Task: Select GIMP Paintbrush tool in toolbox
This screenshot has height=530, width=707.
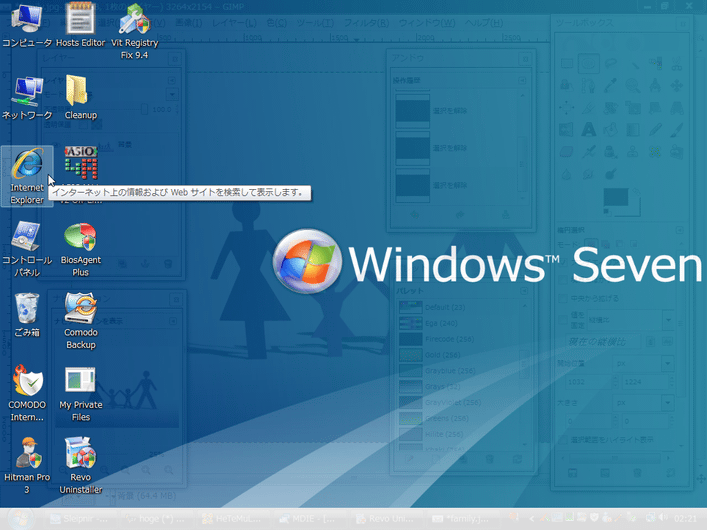Action: pyautogui.click(x=676, y=129)
